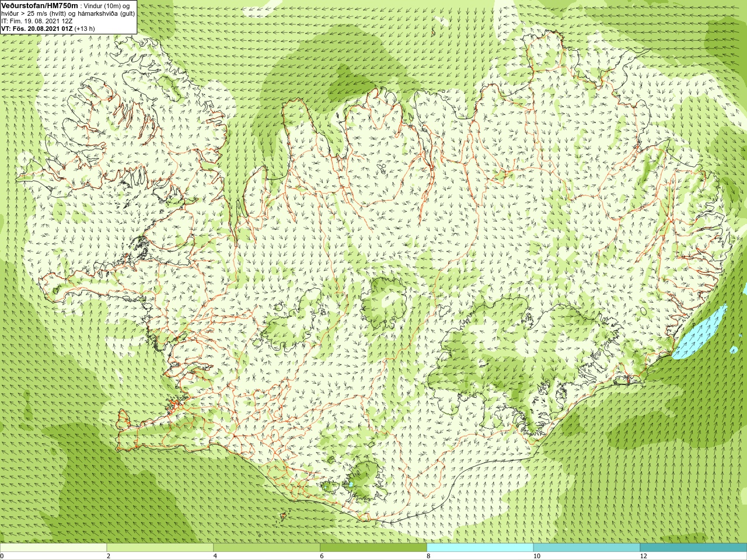This screenshot has width=747, height=560.
Task: Click the dark teal 12+ m/s legend swatch
Action: 693,548
